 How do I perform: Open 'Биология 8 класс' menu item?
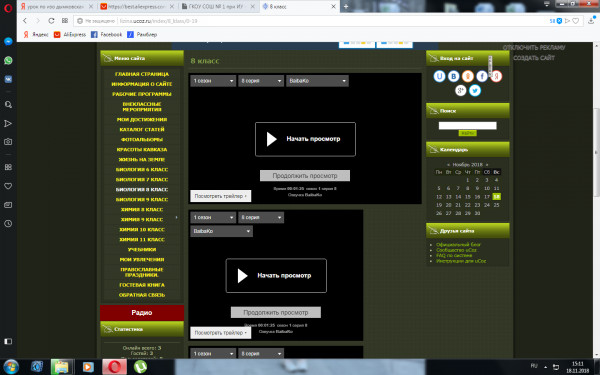click(142, 189)
